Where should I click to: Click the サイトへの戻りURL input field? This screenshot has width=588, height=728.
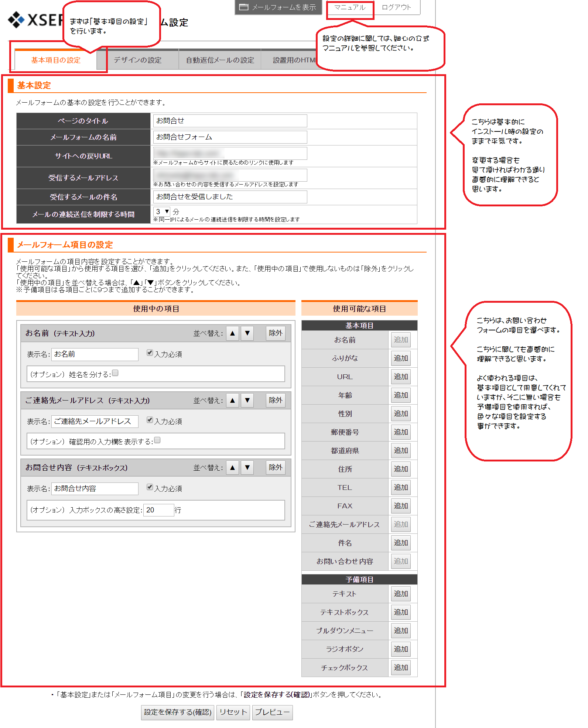(x=230, y=153)
